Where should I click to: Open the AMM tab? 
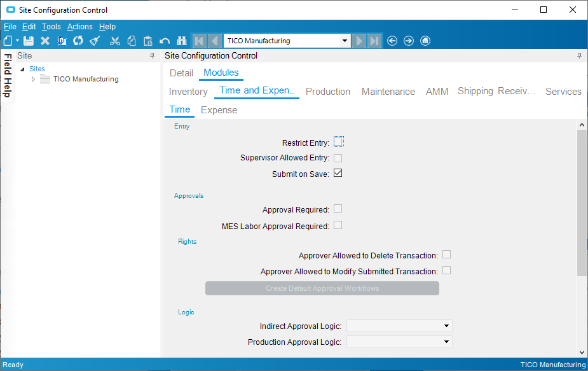click(x=437, y=92)
